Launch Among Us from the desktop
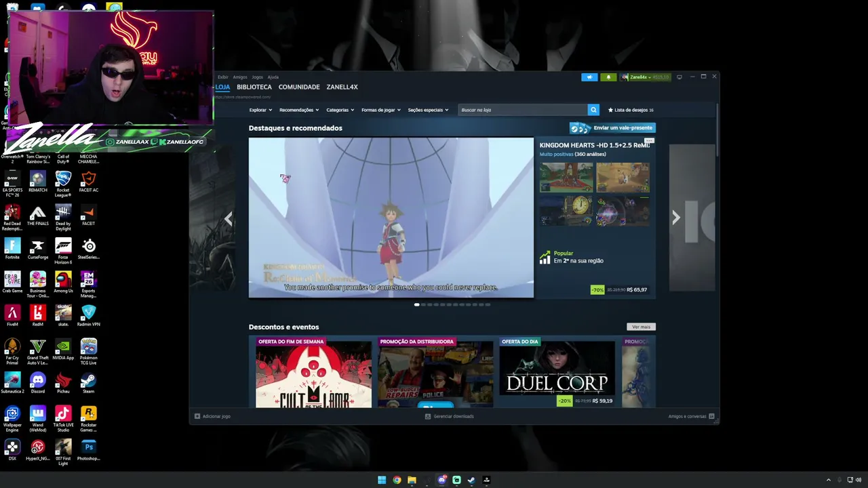 [x=63, y=282]
